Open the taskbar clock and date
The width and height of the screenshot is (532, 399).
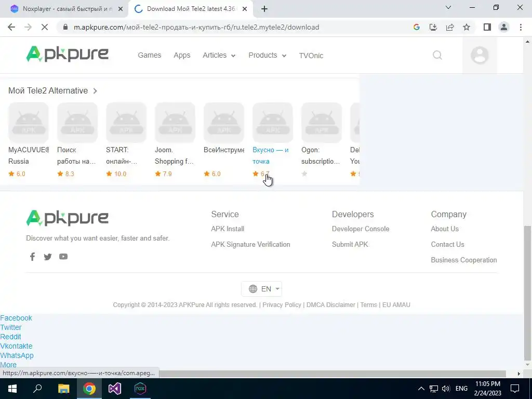click(x=487, y=389)
